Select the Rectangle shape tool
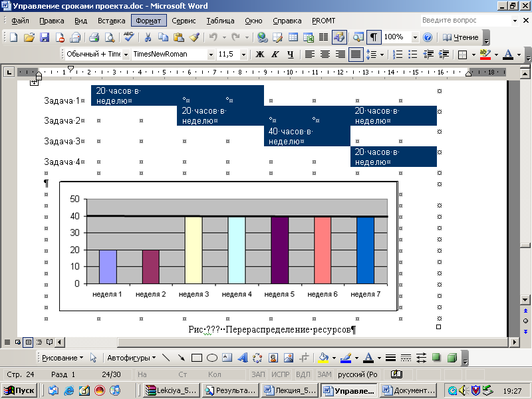532x399 pixels. tap(197, 358)
